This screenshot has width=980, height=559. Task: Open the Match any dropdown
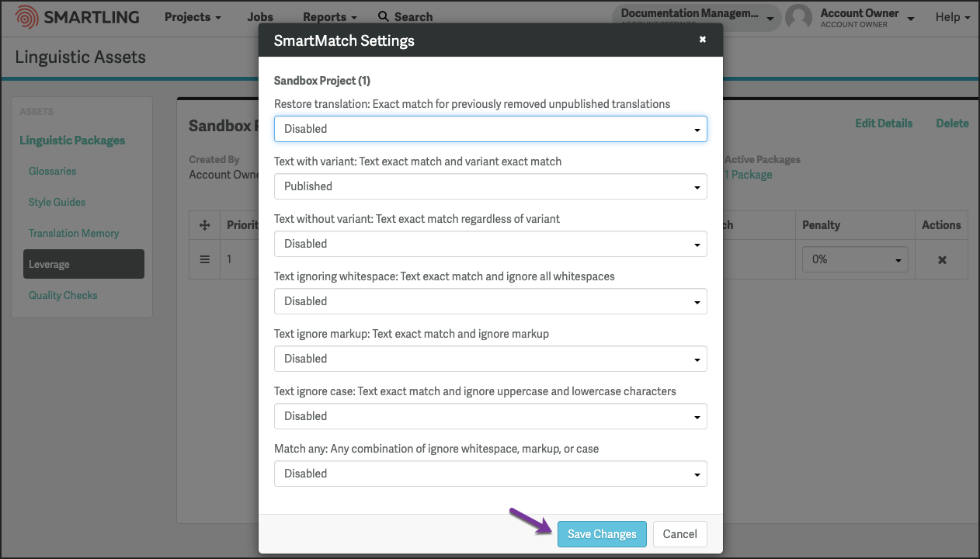tap(491, 474)
